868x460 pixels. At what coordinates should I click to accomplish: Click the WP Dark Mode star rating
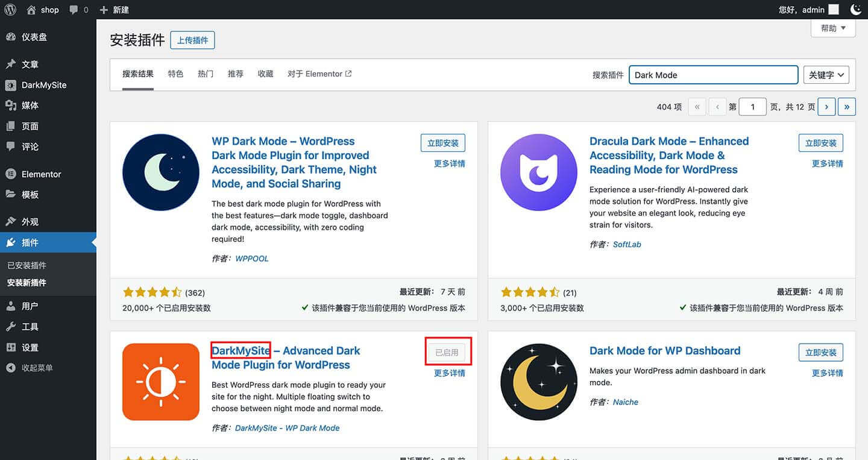point(152,292)
